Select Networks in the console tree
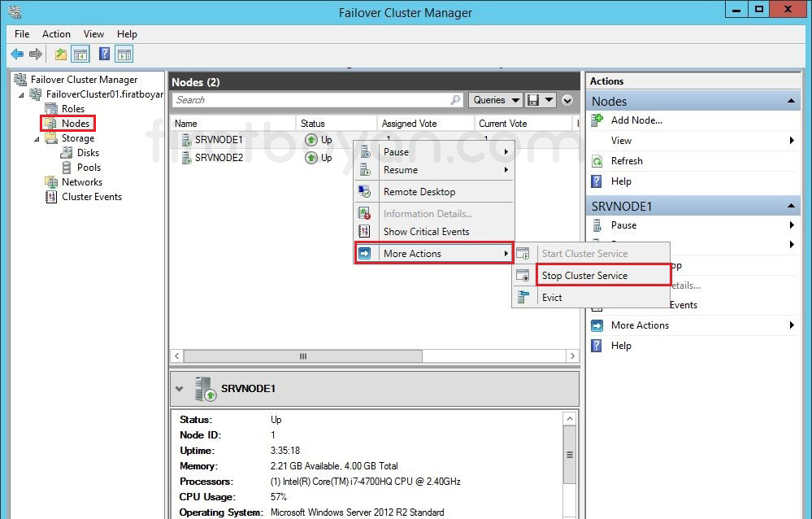 tap(82, 182)
